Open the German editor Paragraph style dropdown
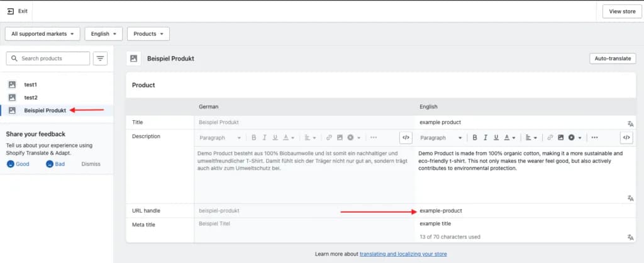 click(x=220, y=138)
